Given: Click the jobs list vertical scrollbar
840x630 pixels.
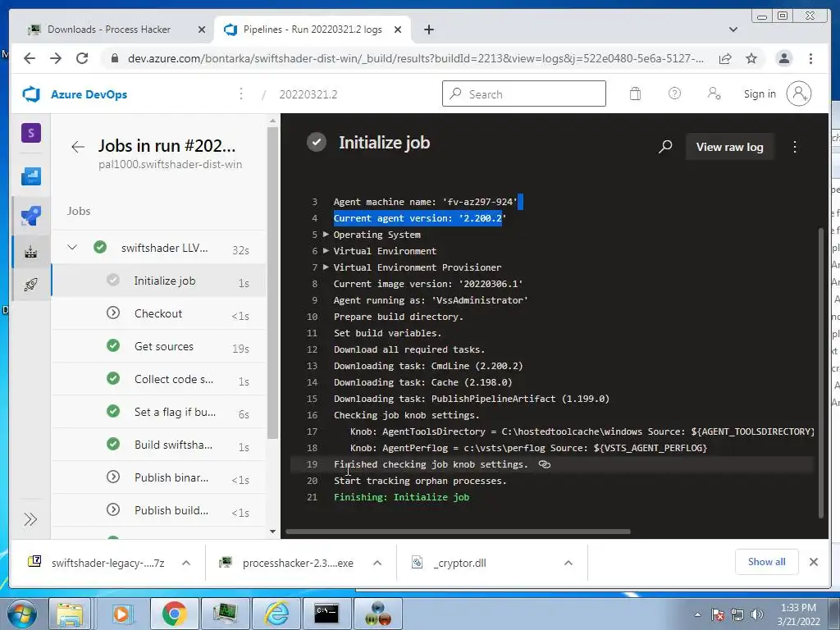Looking at the screenshot, I should point(272,283).
